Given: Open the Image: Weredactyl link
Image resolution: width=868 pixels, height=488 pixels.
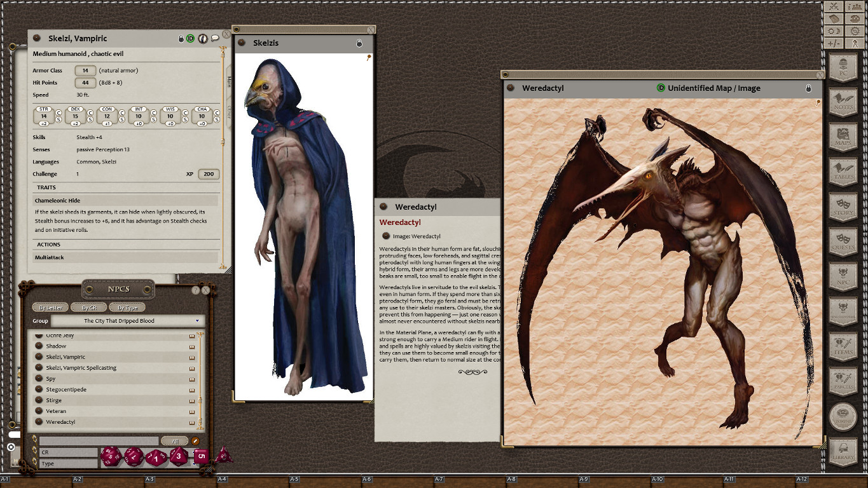Looking at the screenshot, I should (x=386, y=236).
